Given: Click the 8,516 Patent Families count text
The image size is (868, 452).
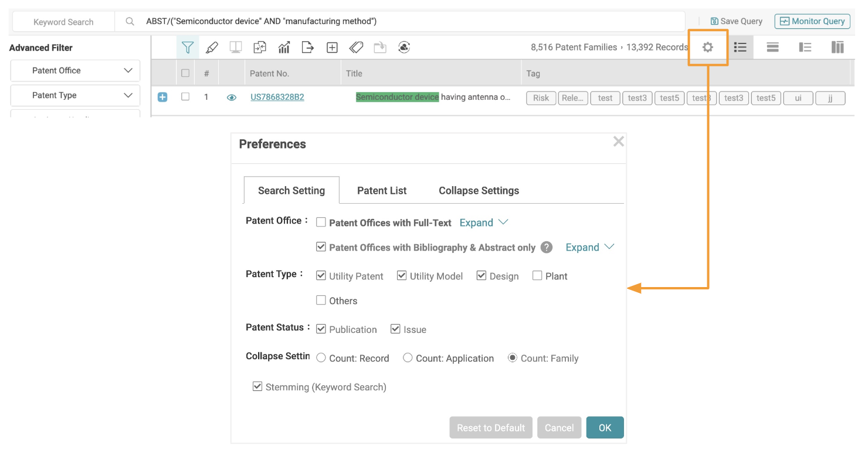Looking at the screenshot, I should click(574, 47).
